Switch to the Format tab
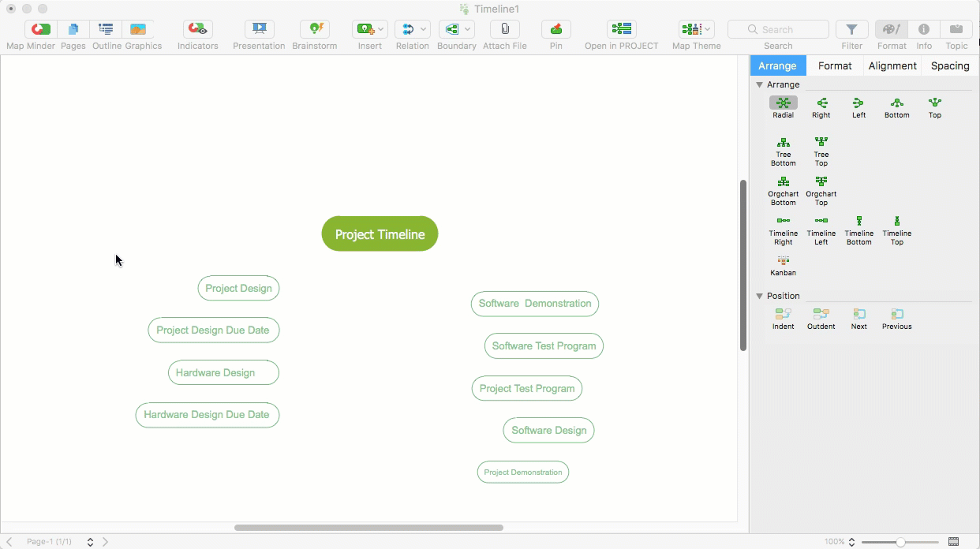This screenshot has height=549, width=980. tap(835, 65)
